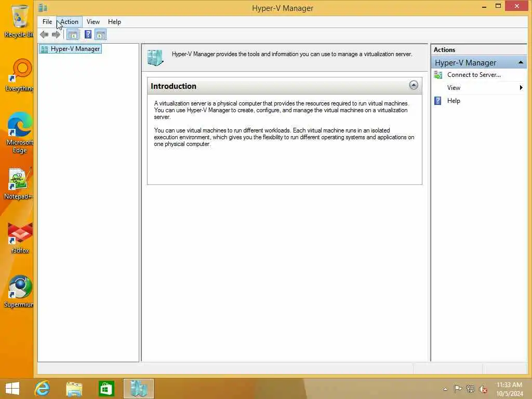The image size is (532, 399).
Task: Click Help in the Actions pane
Action: click(x=453, y=101)
